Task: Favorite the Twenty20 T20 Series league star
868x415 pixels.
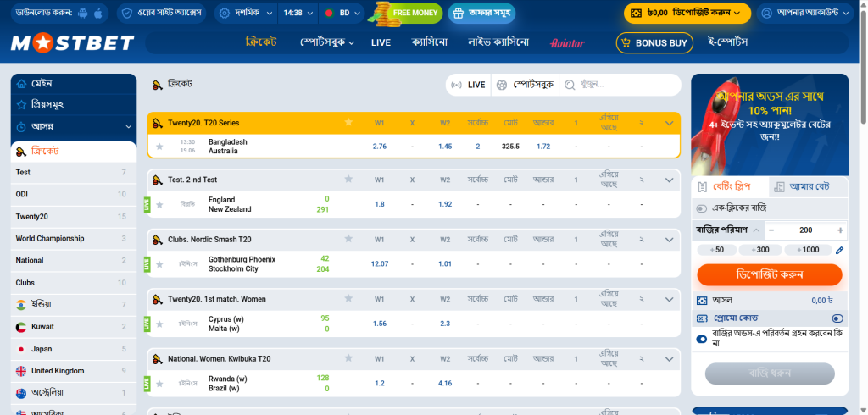Action: pos(348,122)
